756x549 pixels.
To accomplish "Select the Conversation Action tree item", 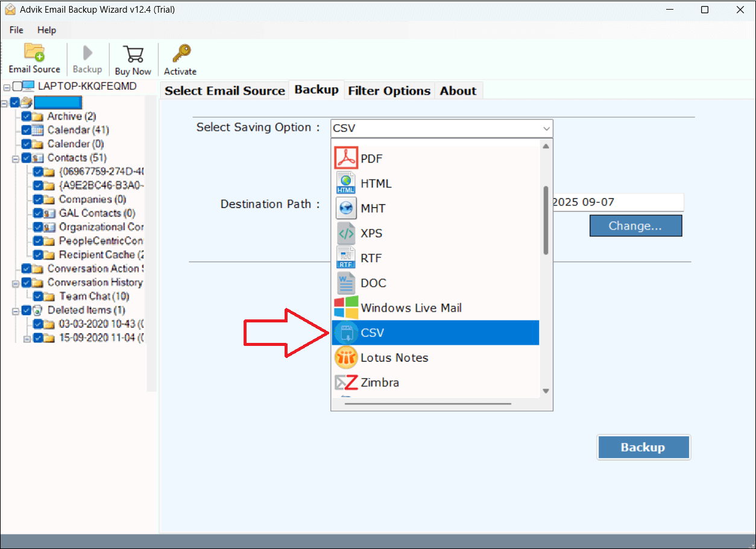I will (x=95, y=269).
